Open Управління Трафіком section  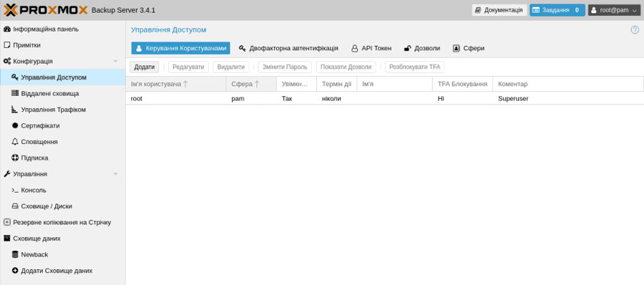(53, 110)
